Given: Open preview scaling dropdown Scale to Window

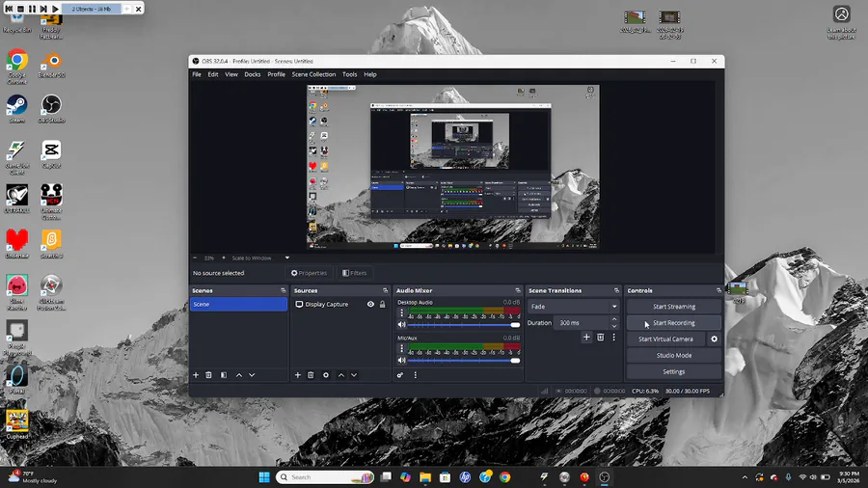Looking at the screenshot, I should (x=260, y=258).
